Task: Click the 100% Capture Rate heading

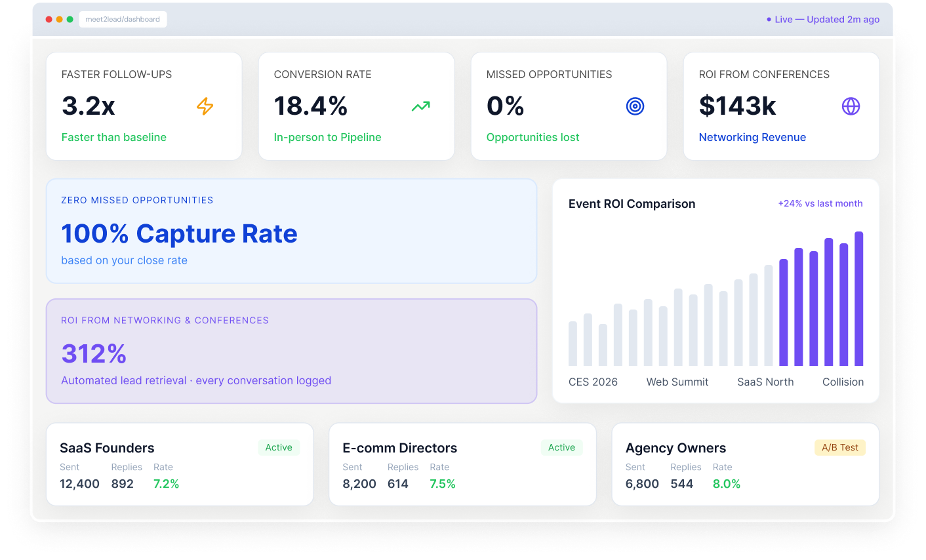Action: pyautogui.click(x=179, y=233)
